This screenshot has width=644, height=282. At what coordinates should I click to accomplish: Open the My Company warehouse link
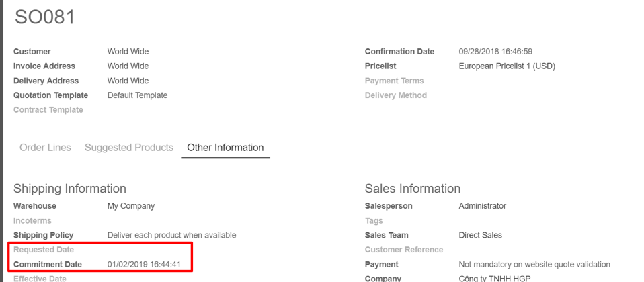coord(131,206)
